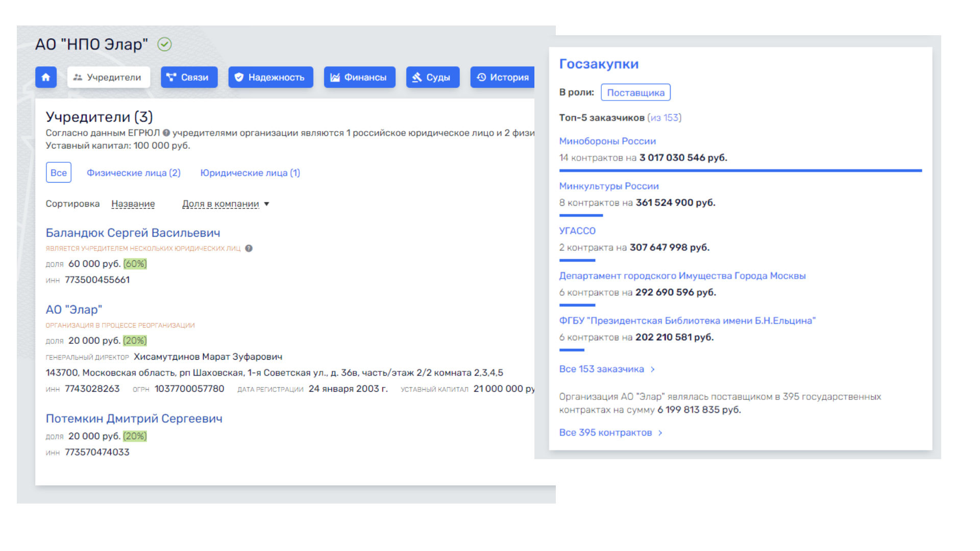Viewport: 980px width, 551px height.
Task: Filter by Юридические лица (1)
Action: (x=250, y=173)
